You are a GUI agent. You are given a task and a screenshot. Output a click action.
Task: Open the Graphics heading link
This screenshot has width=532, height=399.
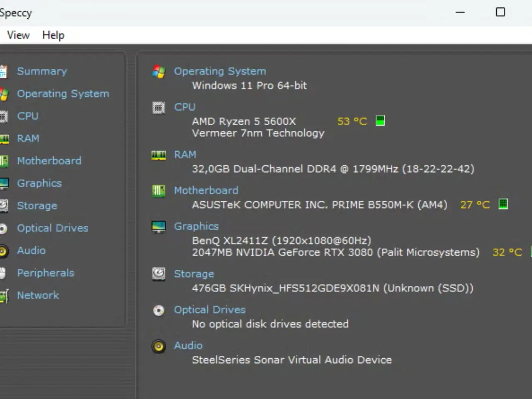[x=196, y=227]
